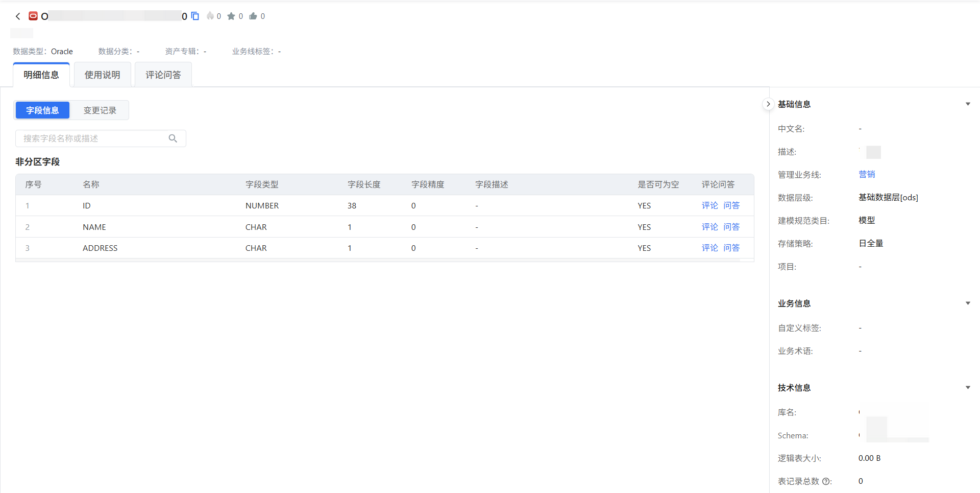Click the flame popularity icon
980x493 pixels.
(x=210, y=16)
